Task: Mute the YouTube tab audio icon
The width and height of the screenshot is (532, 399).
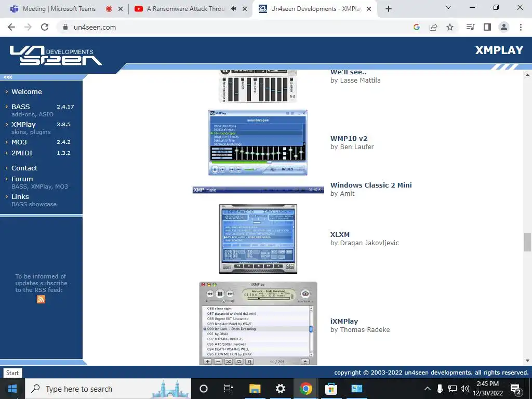Action: tap(233, 9)
